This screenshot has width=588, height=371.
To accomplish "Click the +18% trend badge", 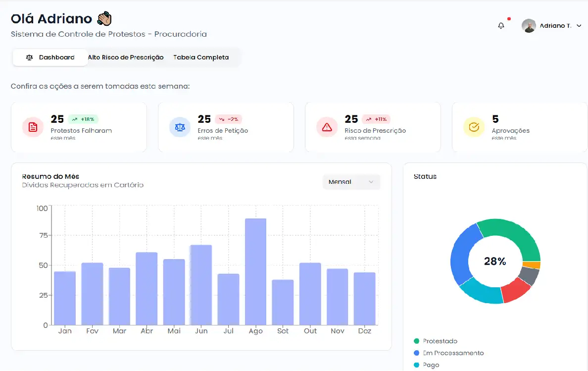I will click(83, 119).
